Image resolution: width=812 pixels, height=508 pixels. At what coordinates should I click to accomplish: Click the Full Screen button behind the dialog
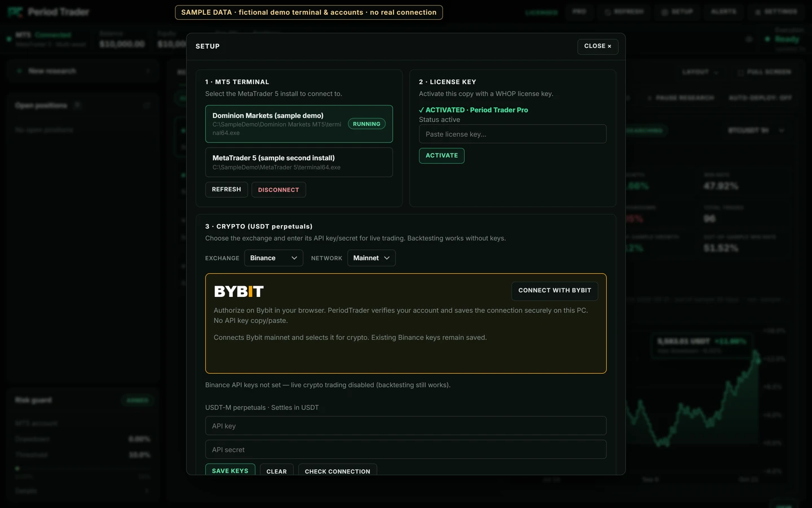[765, 72]
